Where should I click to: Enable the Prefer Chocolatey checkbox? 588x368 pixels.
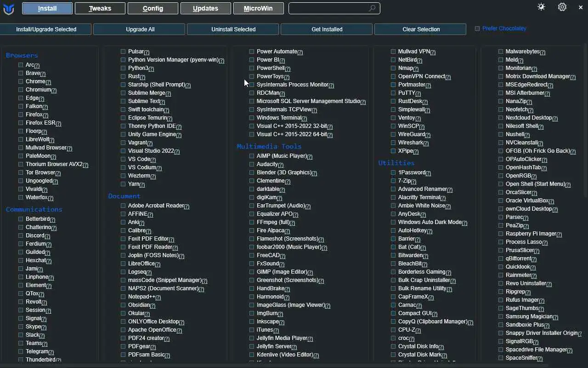[477, 29]
